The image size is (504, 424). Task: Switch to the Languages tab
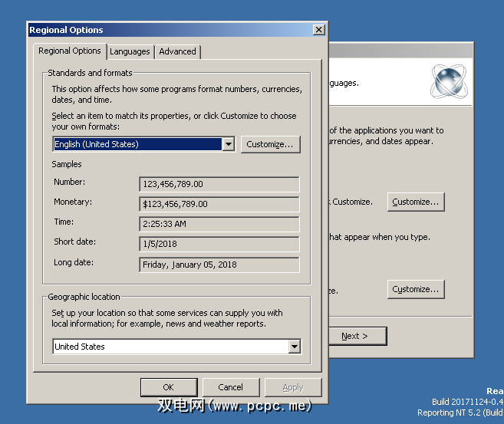tap(130, 51)
